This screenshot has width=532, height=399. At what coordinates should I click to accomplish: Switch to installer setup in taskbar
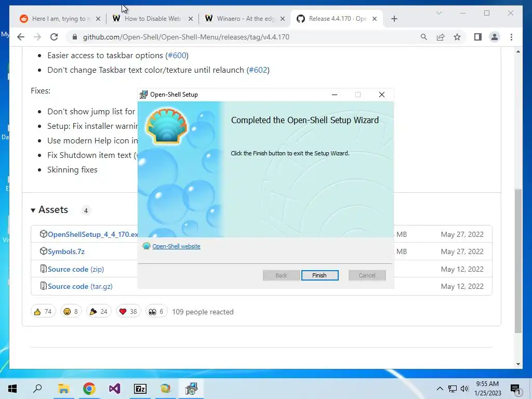[x=191, y=389]
